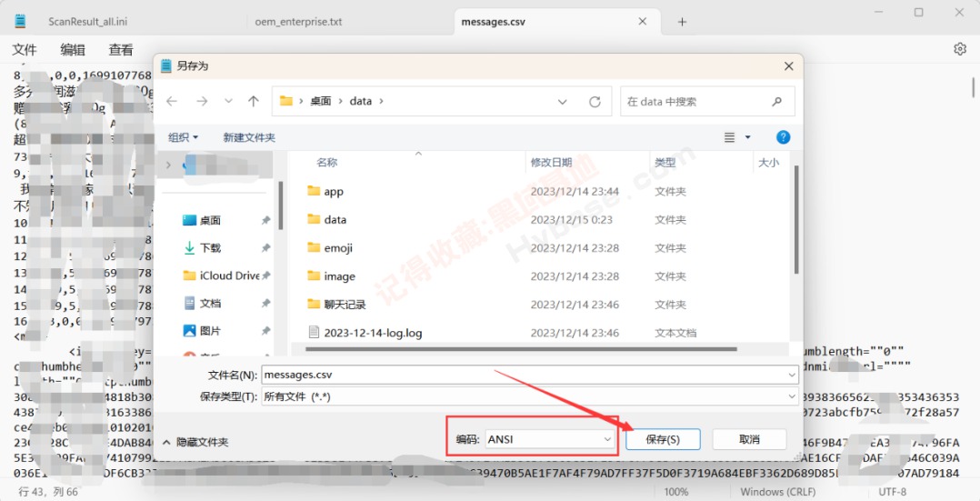Open Notepad settings gear icon

(960, 49)
